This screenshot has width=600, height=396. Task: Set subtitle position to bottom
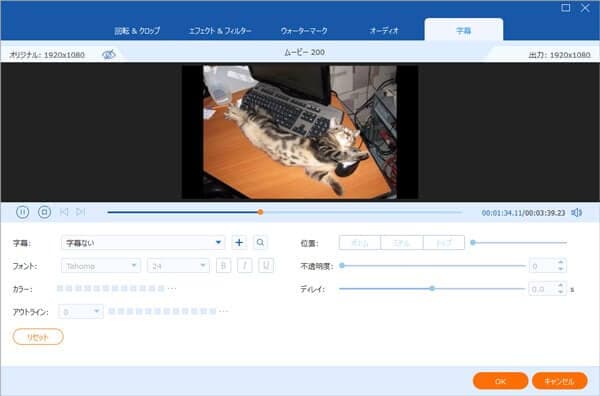(x=360, y=243)
